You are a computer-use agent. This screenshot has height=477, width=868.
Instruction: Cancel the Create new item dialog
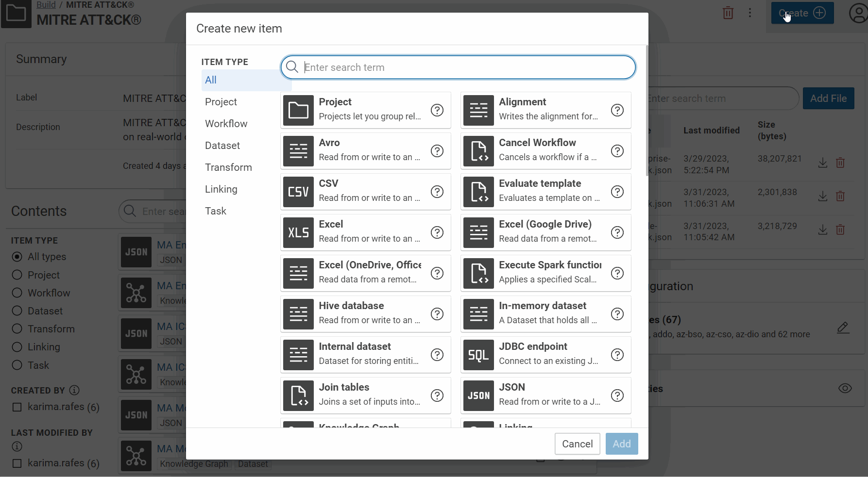(x=577, y=444)
